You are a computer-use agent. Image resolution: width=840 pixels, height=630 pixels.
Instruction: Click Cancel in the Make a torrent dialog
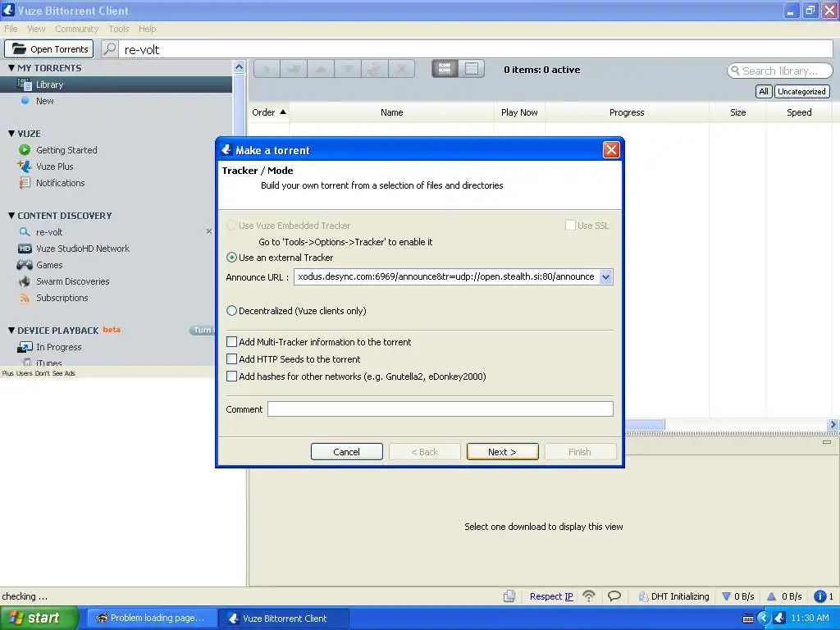pos(347,452)
